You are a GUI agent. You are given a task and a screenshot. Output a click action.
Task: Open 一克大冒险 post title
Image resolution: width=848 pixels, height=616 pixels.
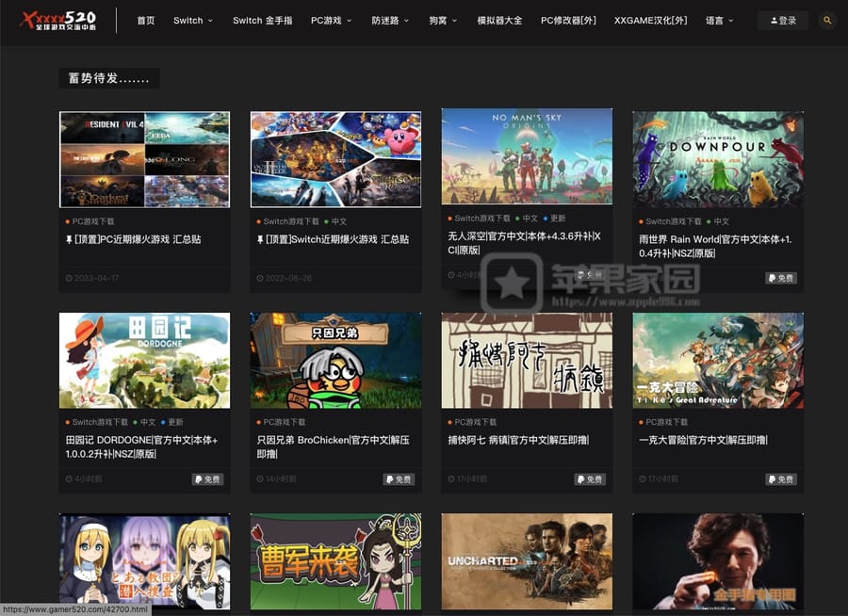[703, 440]
